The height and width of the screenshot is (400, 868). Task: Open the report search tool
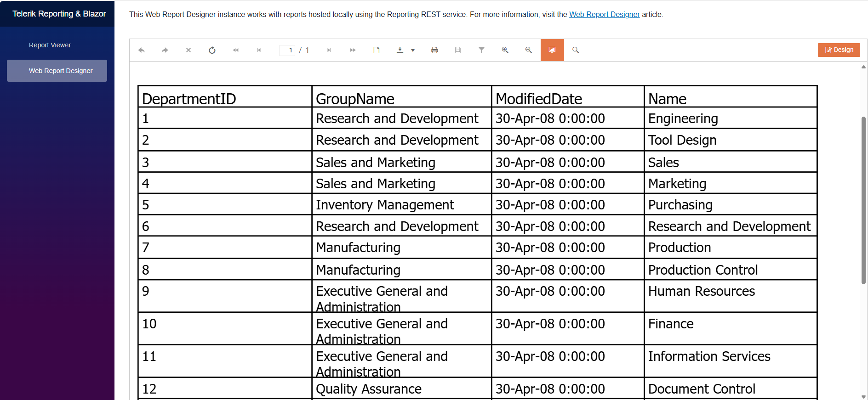coord(576,50)
